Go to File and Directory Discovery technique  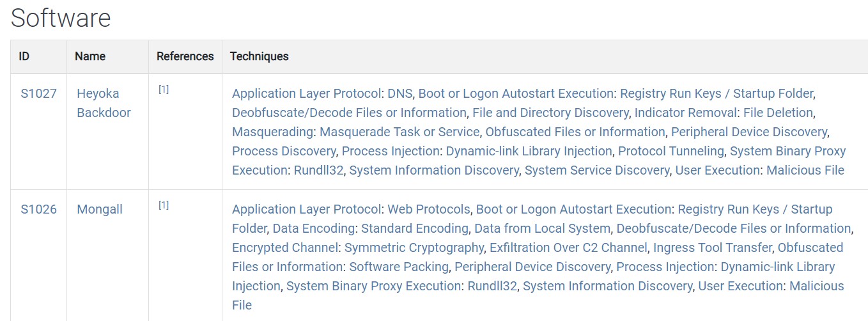[x=550, y=113]
